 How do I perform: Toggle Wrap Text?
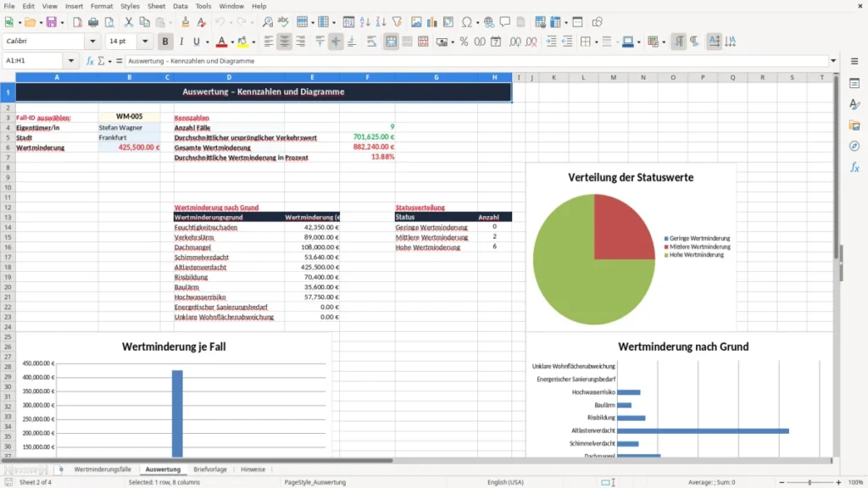(371, 42)
